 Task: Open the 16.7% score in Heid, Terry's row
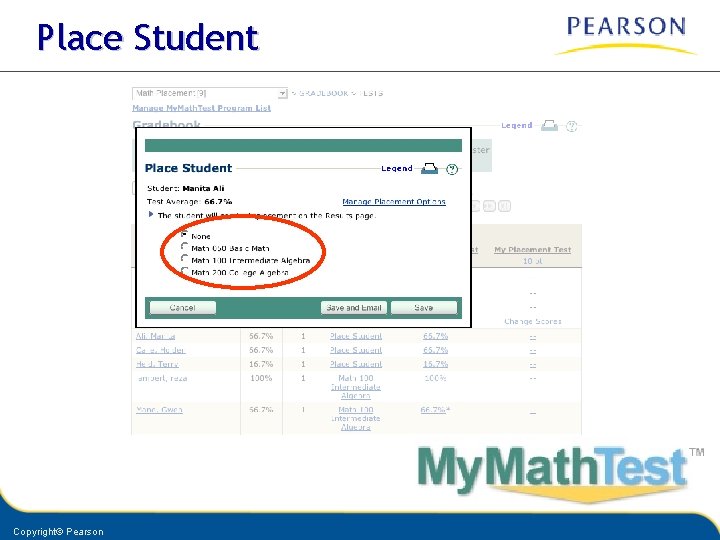pyautogui.click(x=435, y=364)
